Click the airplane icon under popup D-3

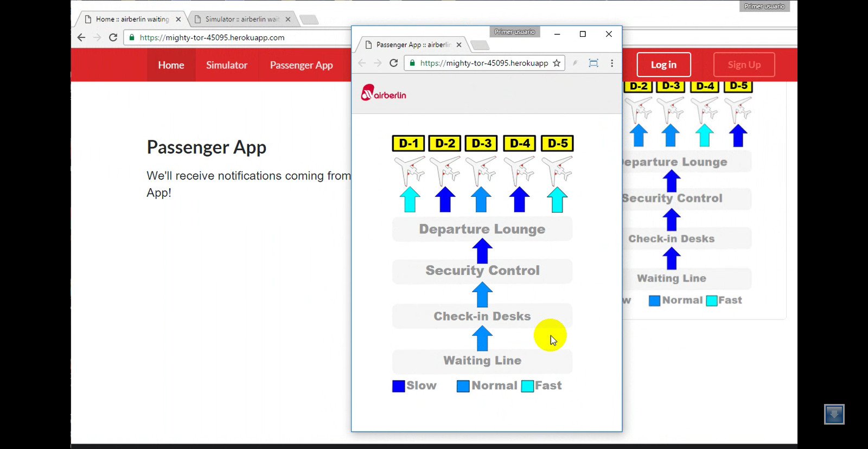click(481, 170)
